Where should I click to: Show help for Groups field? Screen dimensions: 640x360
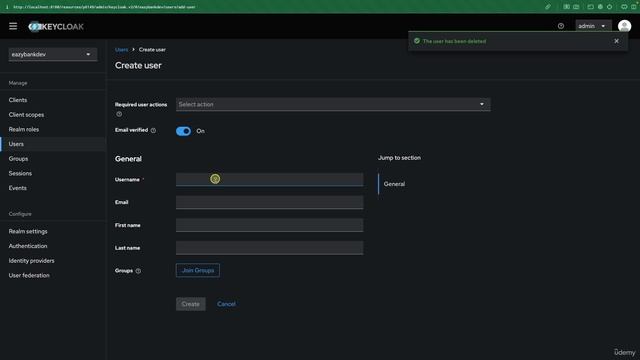pyautogui.click(x=138, y=271)
